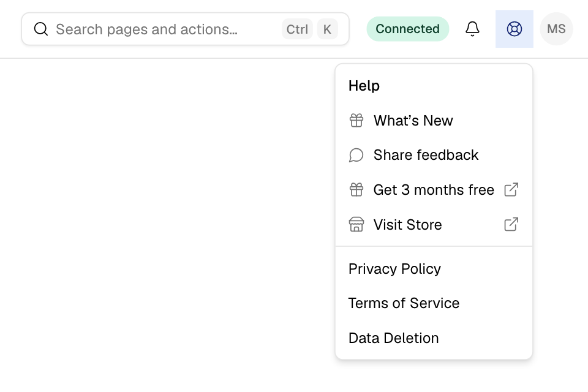Image resolution: width=588 pixels, height=392 pixels.
Task: Click the gift icon beside Get 3 months free
Action: point(356,190)
